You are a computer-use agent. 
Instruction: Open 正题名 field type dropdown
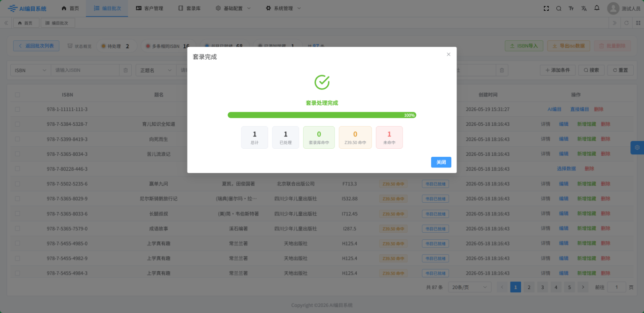pyautogui.click(x=156, y=70)
